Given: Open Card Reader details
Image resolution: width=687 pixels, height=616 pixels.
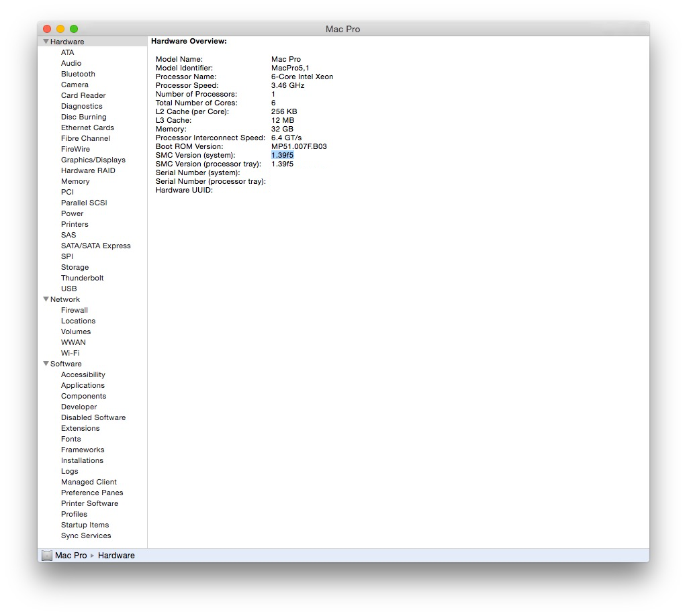Looking at the screenshot, I should (83, 95).
